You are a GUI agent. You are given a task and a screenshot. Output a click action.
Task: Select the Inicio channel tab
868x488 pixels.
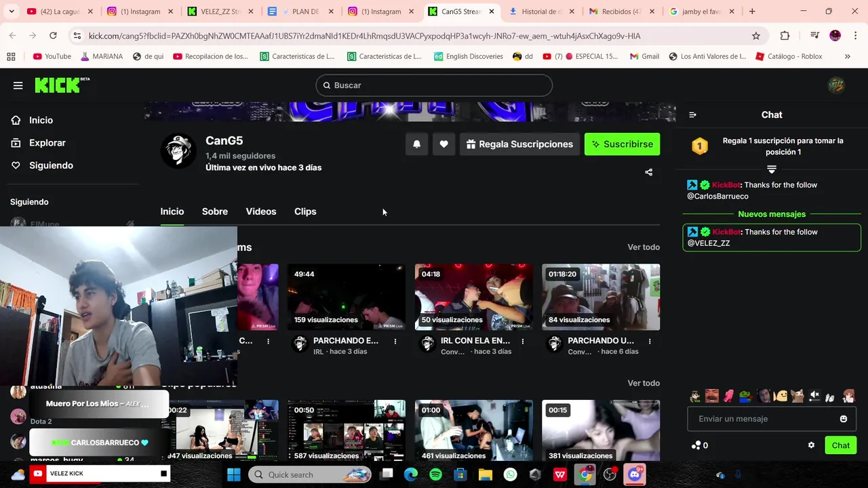172,211
